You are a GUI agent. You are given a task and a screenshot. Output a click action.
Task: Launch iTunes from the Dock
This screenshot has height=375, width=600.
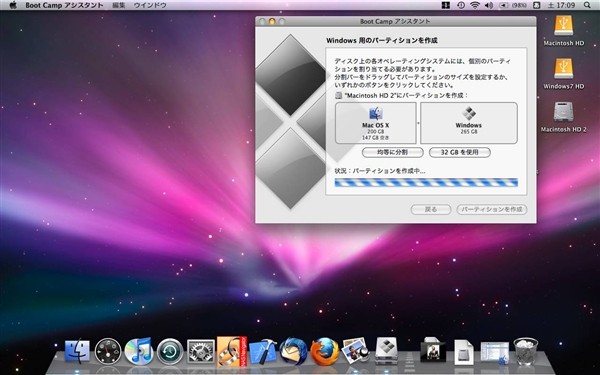click(139, 351)
